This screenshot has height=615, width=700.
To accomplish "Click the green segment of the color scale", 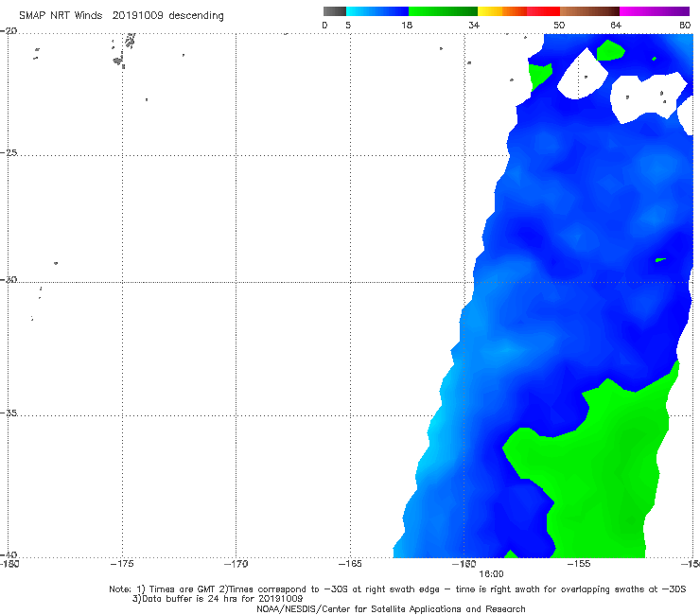I will [443, 11].
